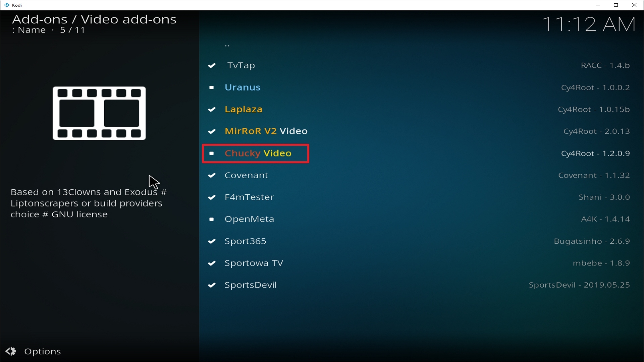Viewport: 644px width, 362px height.
Task: Click the square status icon beside OpenMeta
Action: click(x=212, y=219)
